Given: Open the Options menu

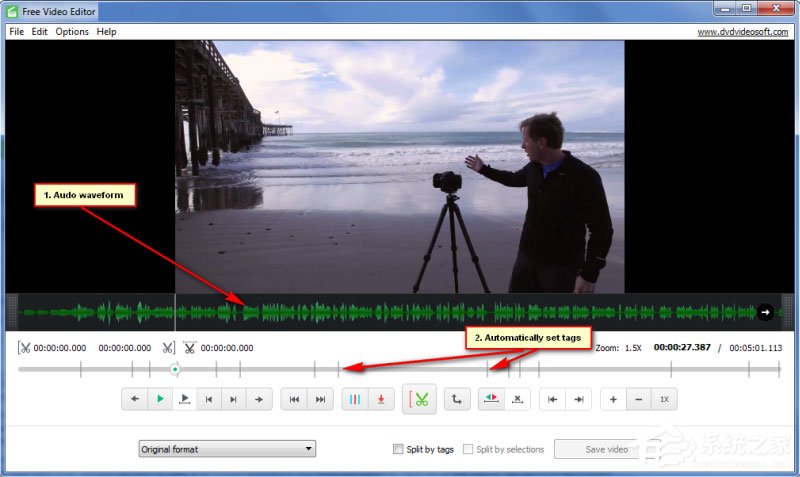Looking at the screenshot, I should click(72, 31).
